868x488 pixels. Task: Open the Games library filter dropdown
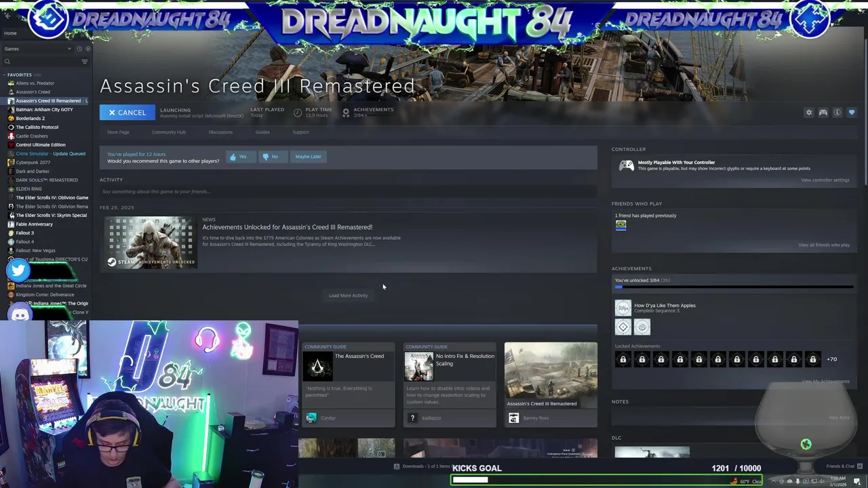[x=38, y=49]
